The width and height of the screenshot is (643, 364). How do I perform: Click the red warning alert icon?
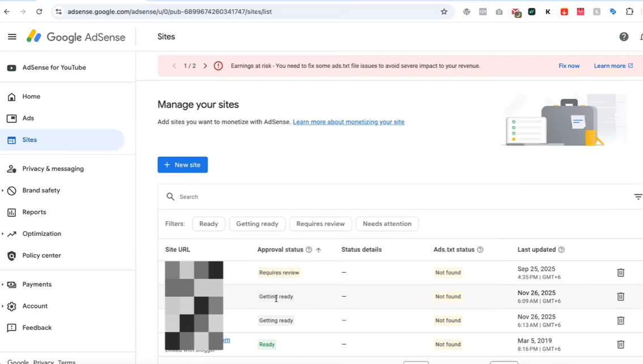[x=218, y=66]
